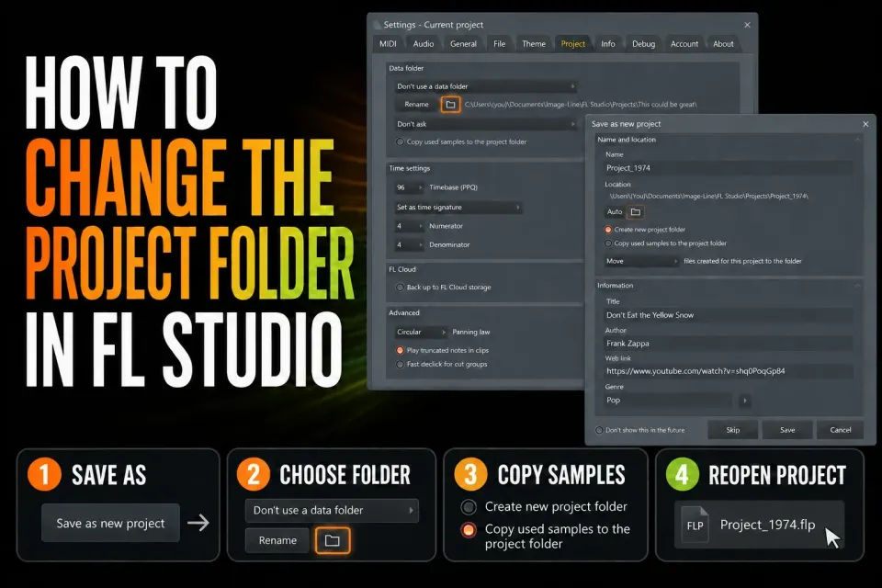Open Project_1974.flp file

(760, 525)
